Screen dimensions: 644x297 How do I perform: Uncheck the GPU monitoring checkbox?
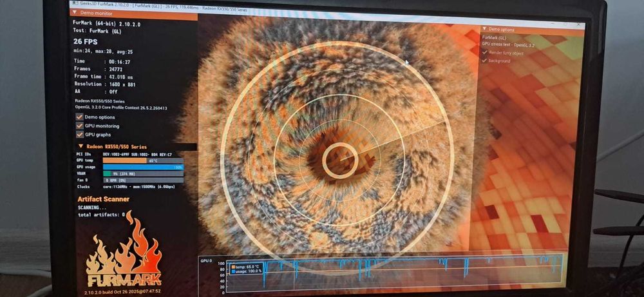[x=80, y=126]
